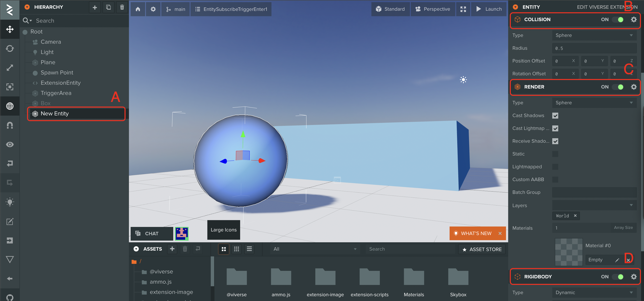Viewport: 644px width, 301px height.
Task: Select the Translate gizmo tool
Action: 10,29
